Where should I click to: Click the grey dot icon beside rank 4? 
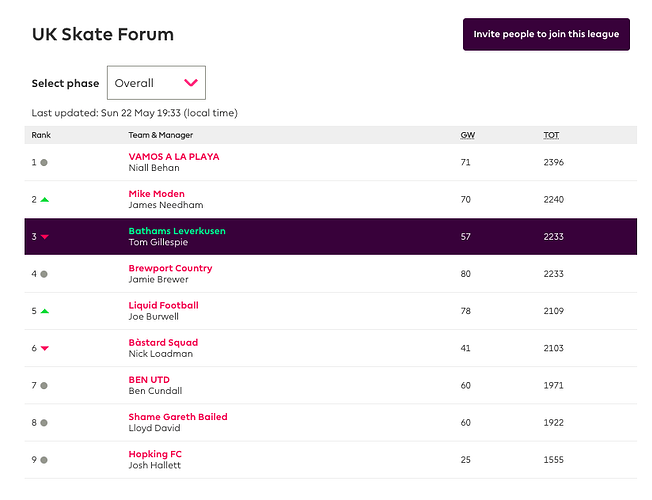(x=44, y=274)
